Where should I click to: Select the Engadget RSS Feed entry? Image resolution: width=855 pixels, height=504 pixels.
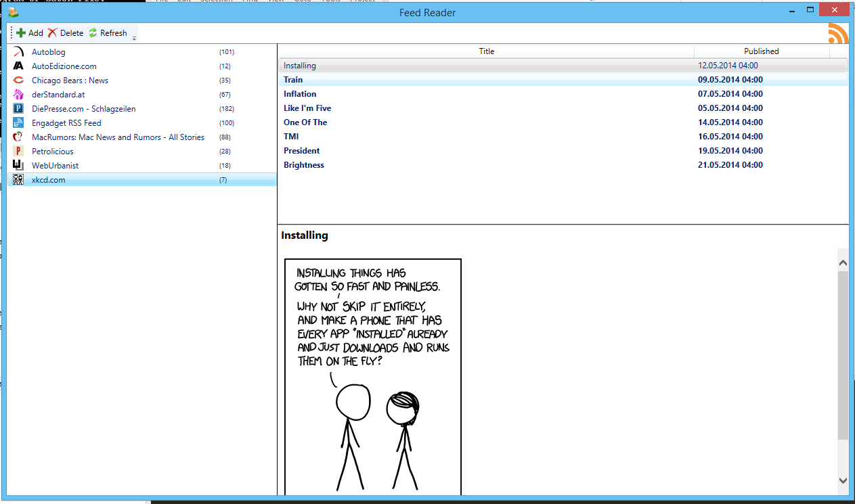142,123
